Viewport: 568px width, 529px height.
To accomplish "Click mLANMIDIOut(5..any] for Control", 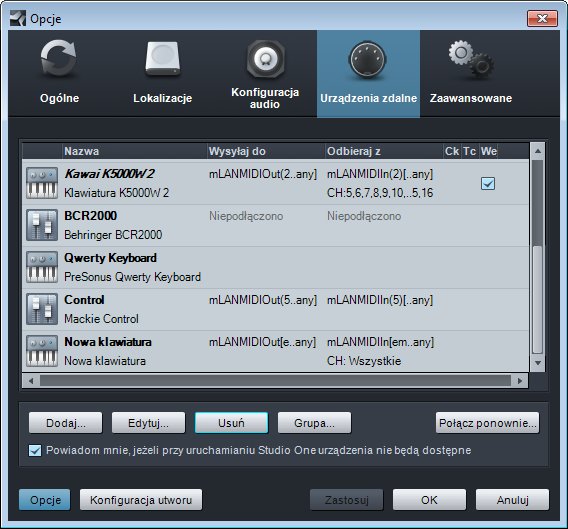I will [263, 300].
